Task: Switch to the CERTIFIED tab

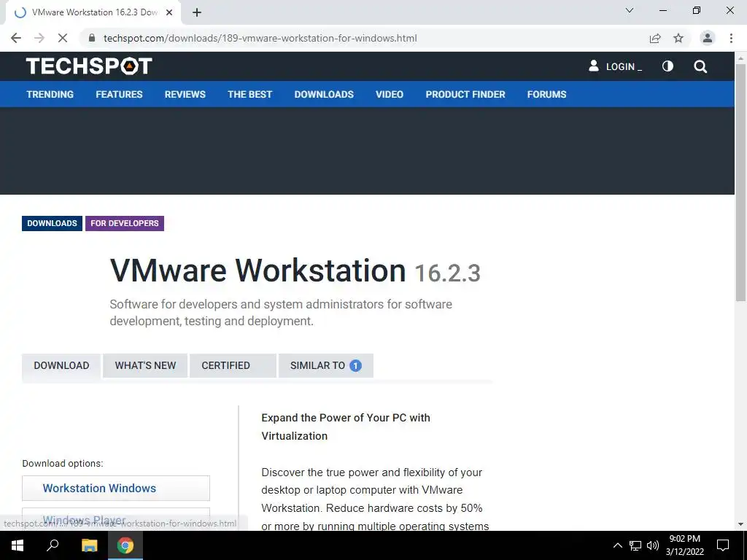Action: [x=233, y=366]
